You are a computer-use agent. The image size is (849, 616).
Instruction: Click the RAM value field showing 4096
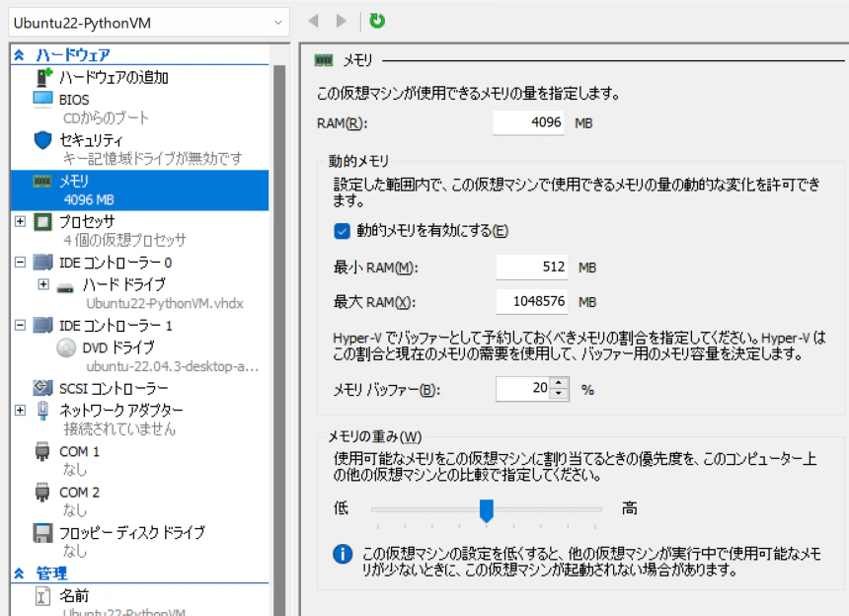[528, 122]
